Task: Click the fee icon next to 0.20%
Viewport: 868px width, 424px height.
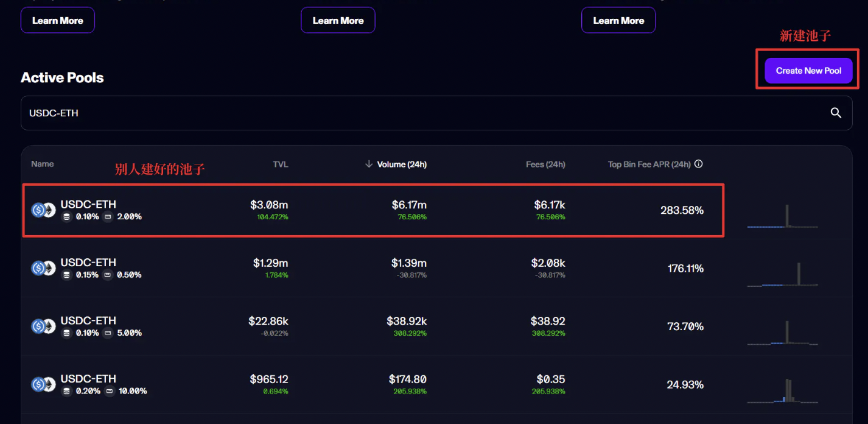Action: [x=66, y=391]
